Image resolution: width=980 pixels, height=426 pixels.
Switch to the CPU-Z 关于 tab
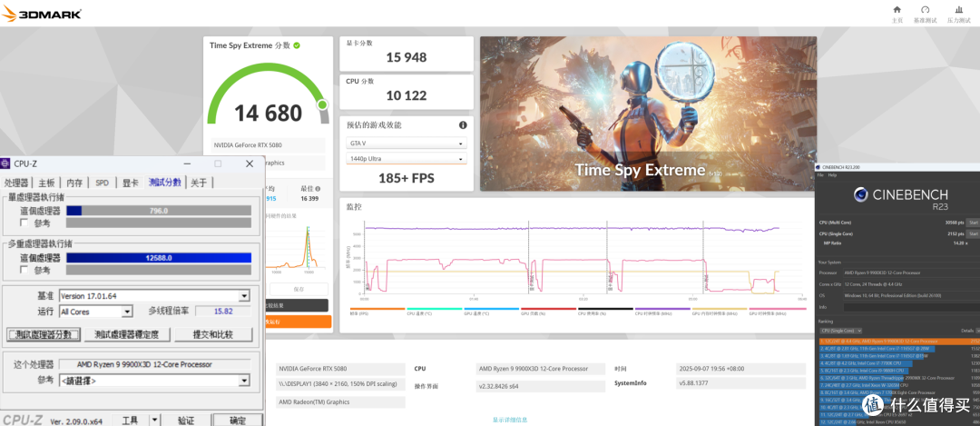[x=199, y=183]
